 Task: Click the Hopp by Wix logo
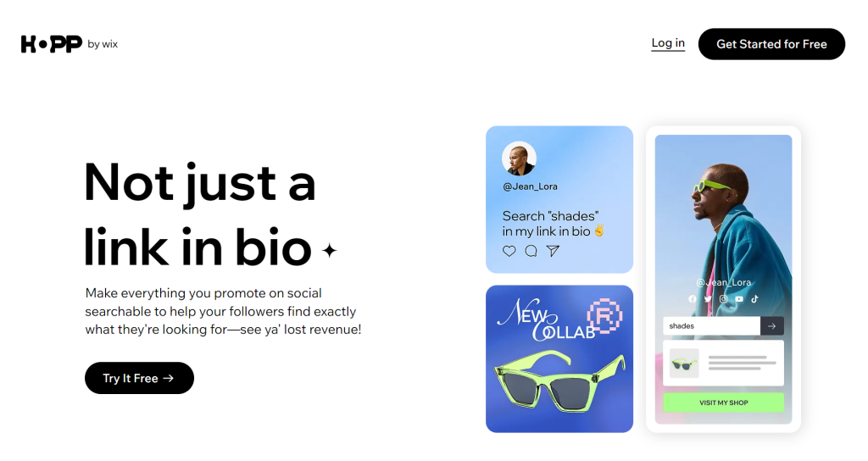[70, 44]
